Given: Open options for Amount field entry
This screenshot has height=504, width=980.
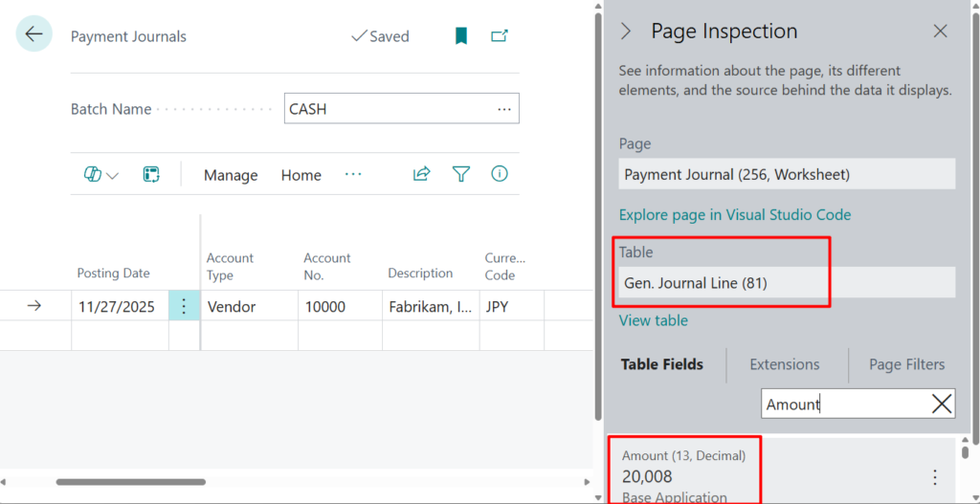Looking at the screenshot, I should click(935, 477).
